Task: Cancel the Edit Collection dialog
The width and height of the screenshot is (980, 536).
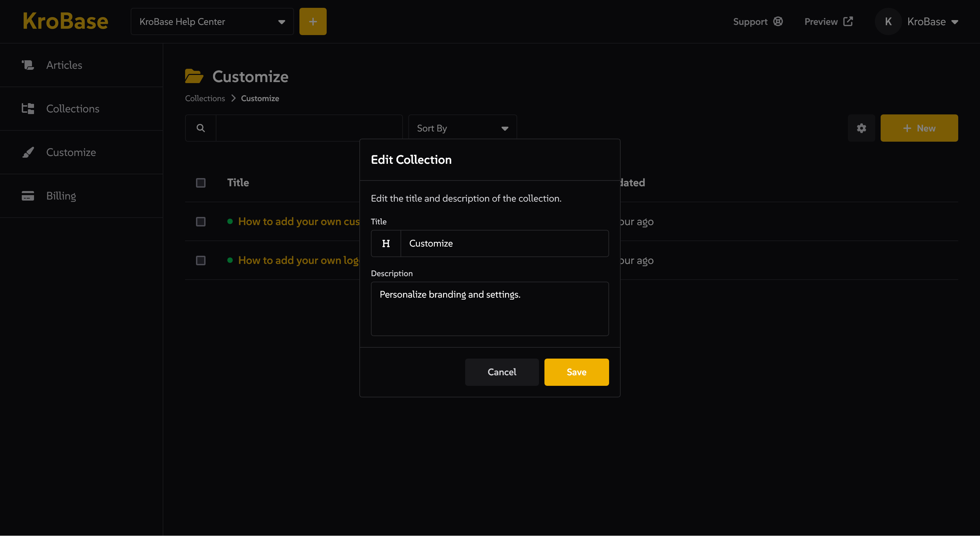Action: tap(502, 372)
